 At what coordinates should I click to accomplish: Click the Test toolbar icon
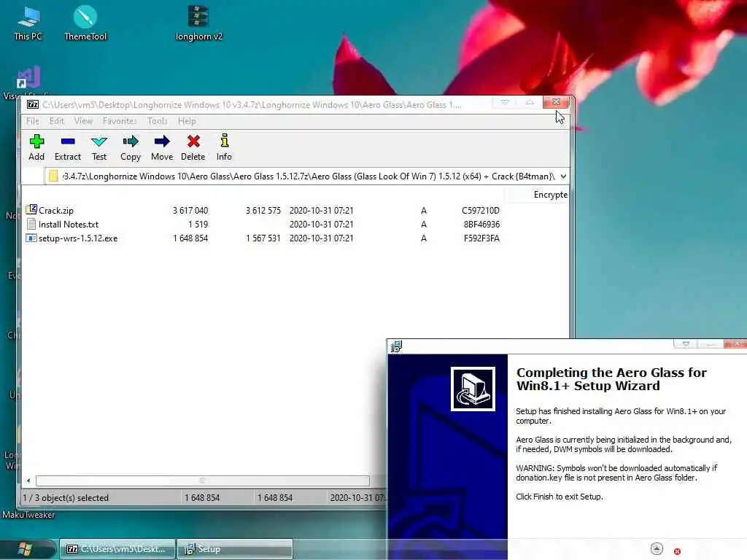tap(99, 141)
